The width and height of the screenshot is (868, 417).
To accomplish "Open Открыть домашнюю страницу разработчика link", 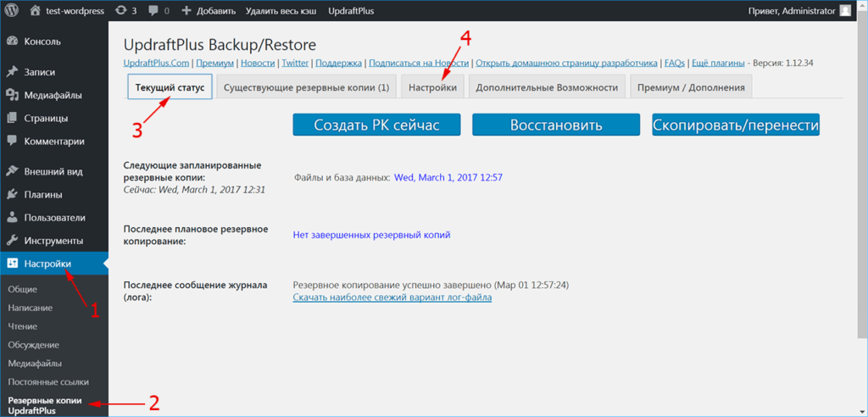I will click(x=567, y=63).
